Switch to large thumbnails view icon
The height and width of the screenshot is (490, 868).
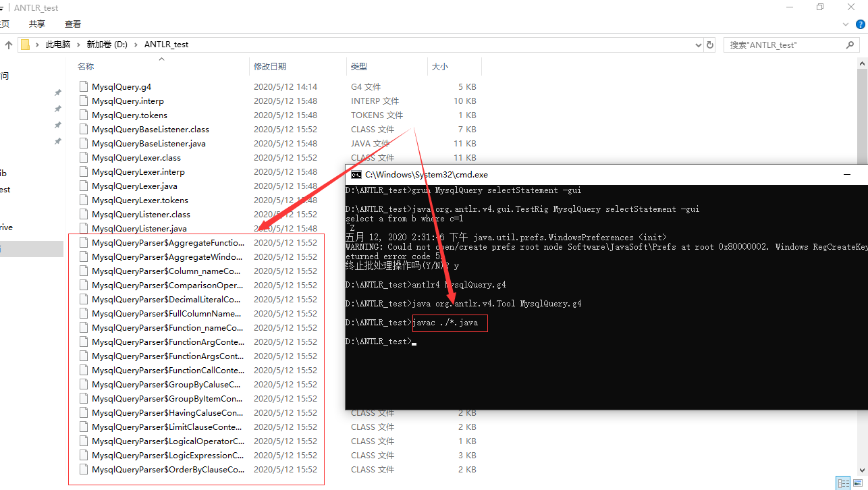(859, 483)
